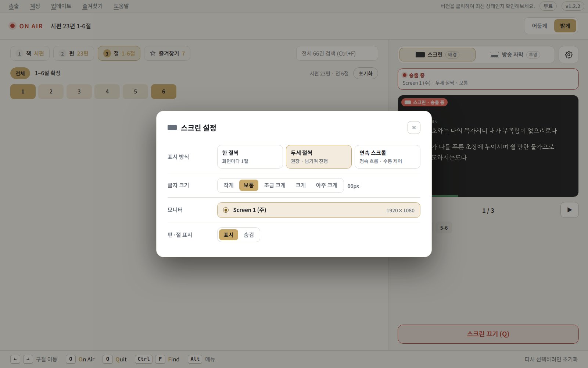Image resolution: width=588 pixels, height=368 pixels.
Task: Click the 시편 23편 1-6절 header text
Action: pos(71,26)
